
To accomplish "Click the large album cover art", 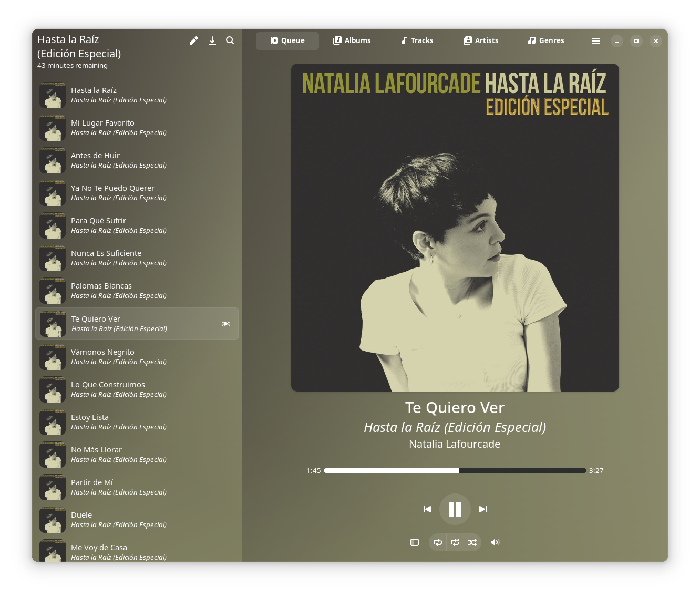I will tap(455, 228).
